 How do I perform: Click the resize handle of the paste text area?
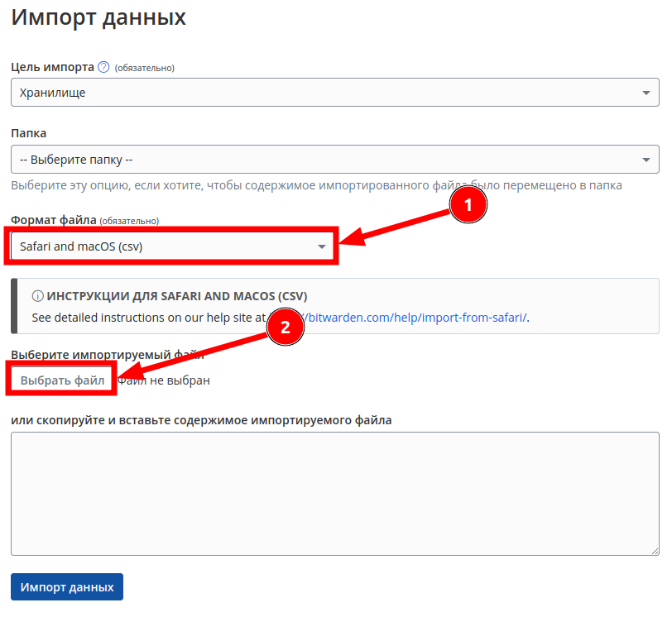654,549
